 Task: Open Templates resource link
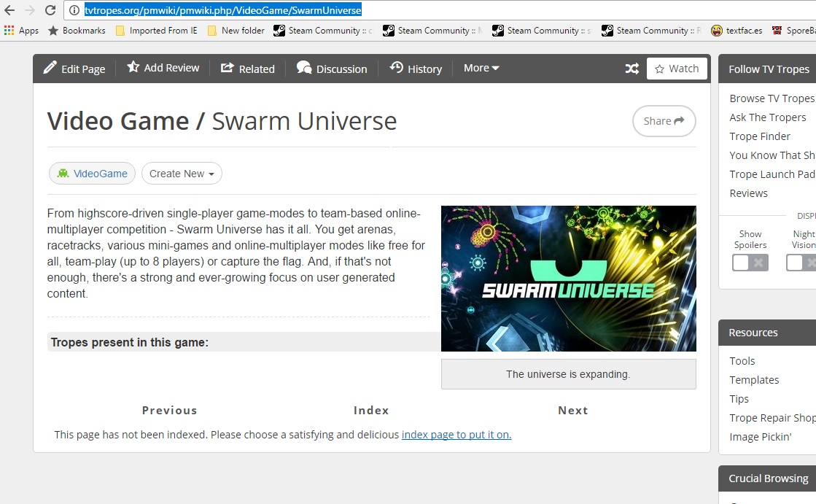pyautogui.click(x=754, y=380)
